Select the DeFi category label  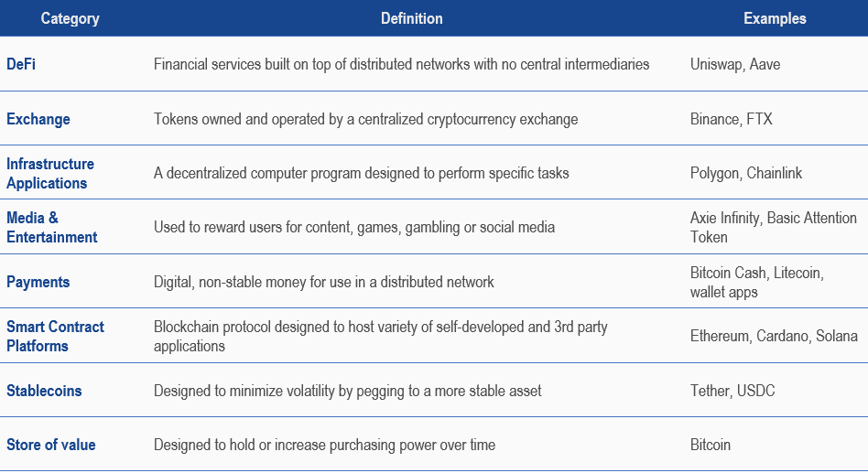23,65
